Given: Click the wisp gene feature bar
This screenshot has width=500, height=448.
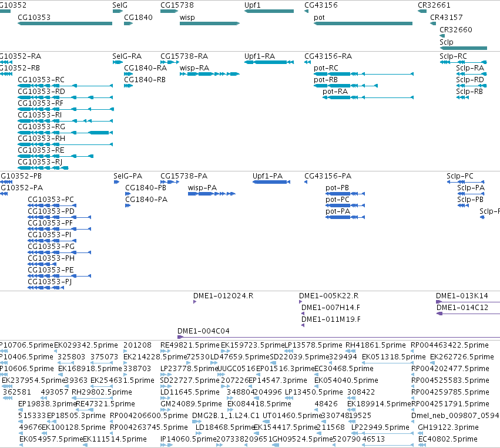Looking at the screenshot, I should click(210, 23).
